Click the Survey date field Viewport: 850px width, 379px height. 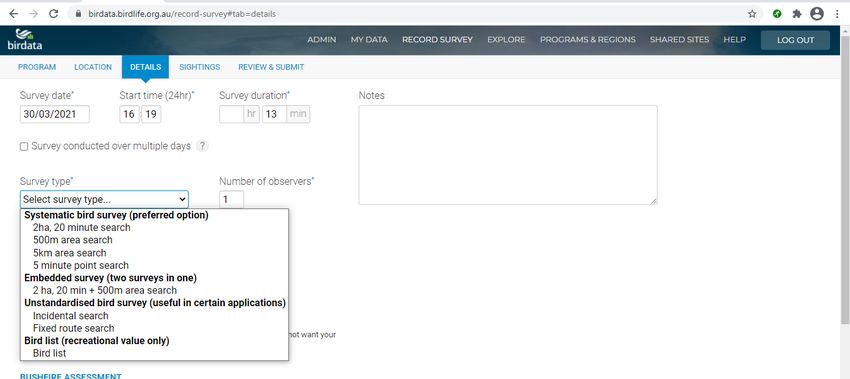click(55, 114)
